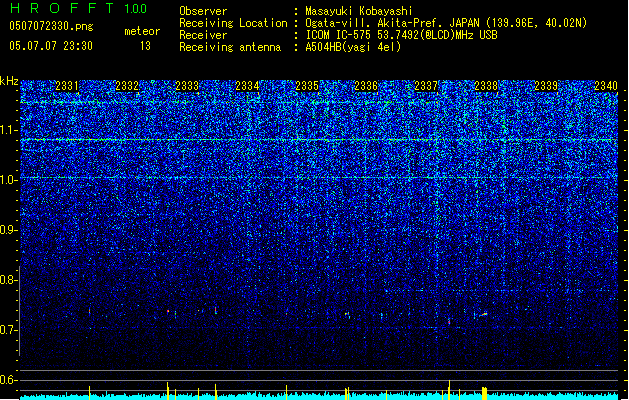Viewport: 629px width, 400px height.
Task: Click the meteor echo just after the 2331 marker
Action: click(x=89, y=311)
